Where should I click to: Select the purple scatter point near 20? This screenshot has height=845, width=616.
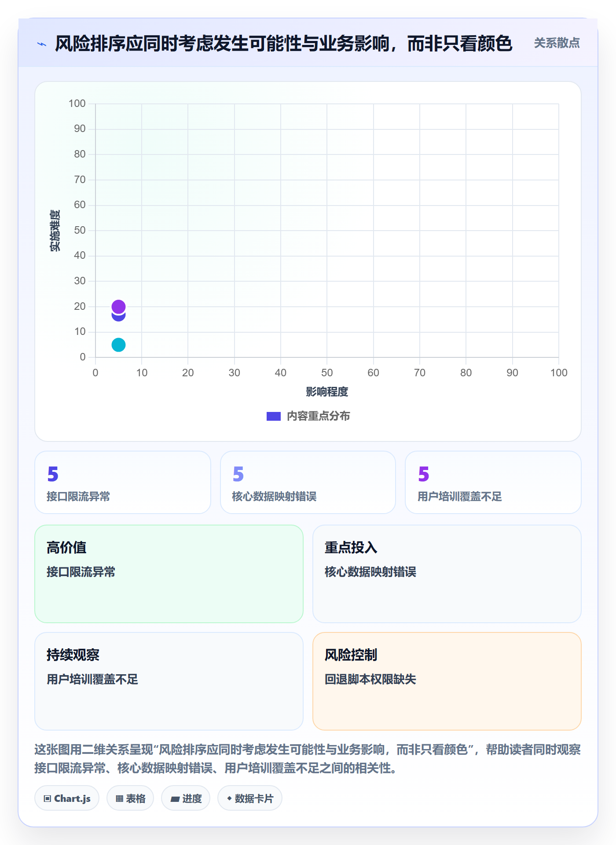pos(118,306)
